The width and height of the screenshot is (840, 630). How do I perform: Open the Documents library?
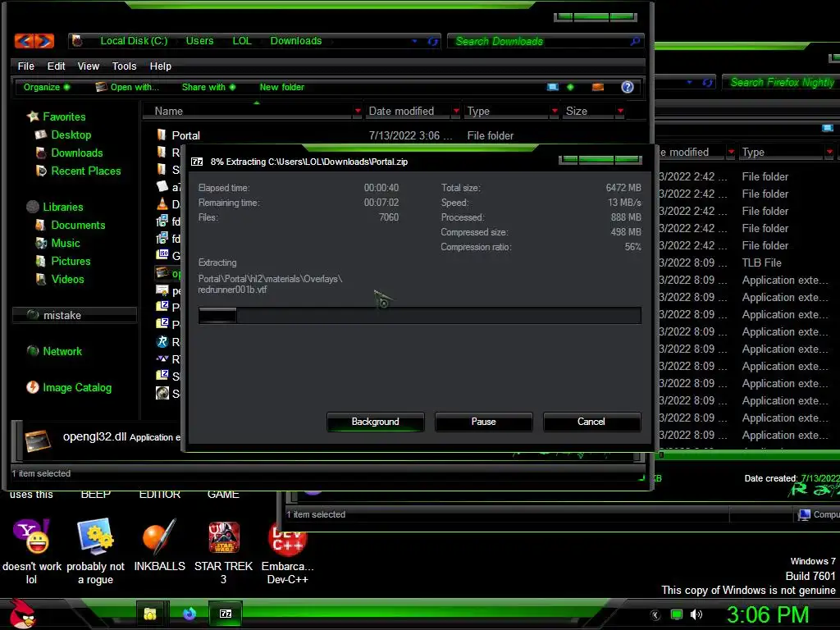tap(78, 225)
